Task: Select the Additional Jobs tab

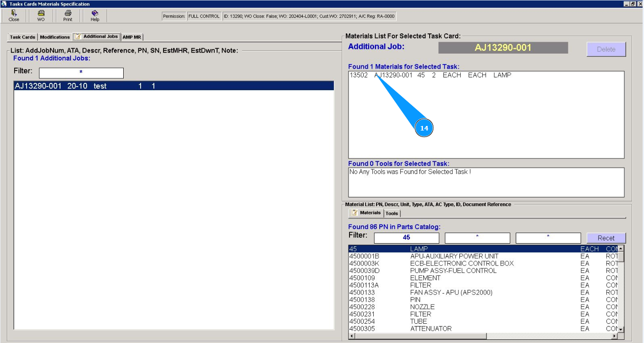Action: click(97, 37)
